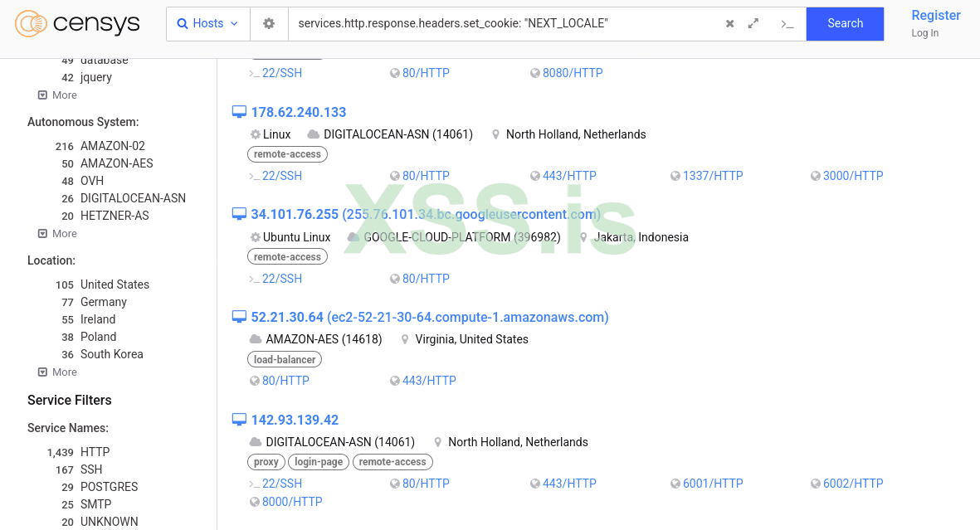
Task: Click the location pin beside Virginia, United States
Action: point(404,339)
